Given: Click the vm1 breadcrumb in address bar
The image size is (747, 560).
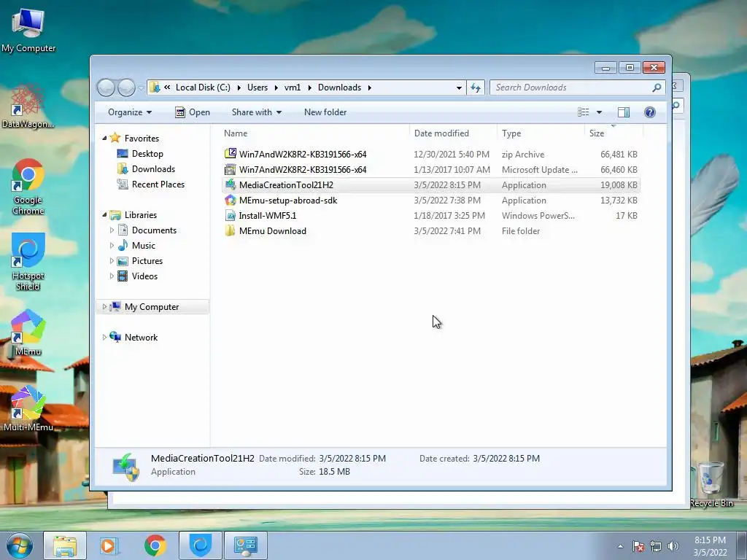Looking at the screenshot, I should point(293,87).
